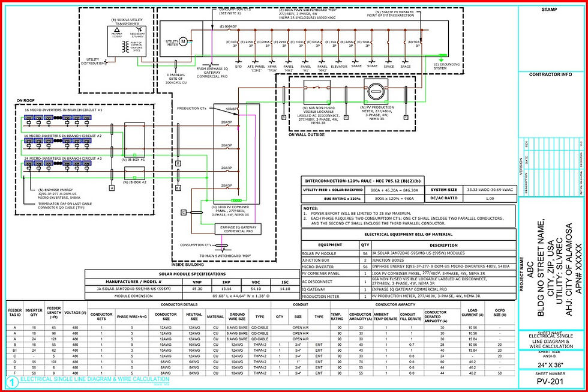
Task: Select the "STAMP" title block heading
Action: point(550,10)
